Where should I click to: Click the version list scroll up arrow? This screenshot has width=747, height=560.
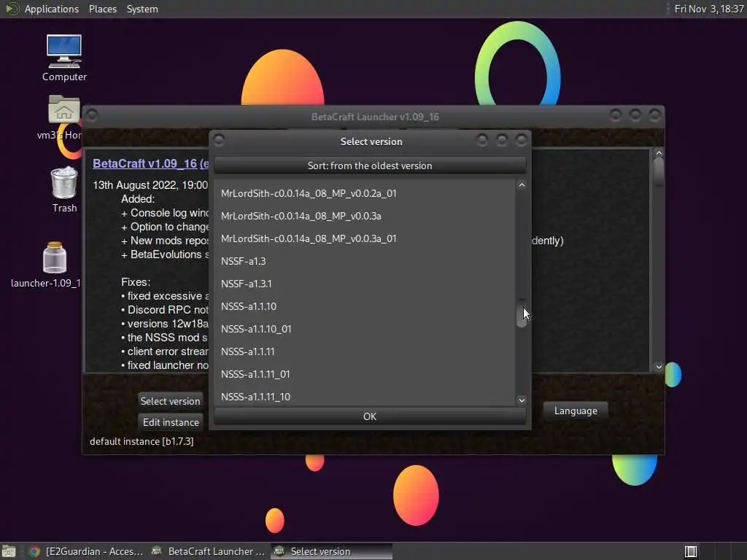[x=522, y=185]
